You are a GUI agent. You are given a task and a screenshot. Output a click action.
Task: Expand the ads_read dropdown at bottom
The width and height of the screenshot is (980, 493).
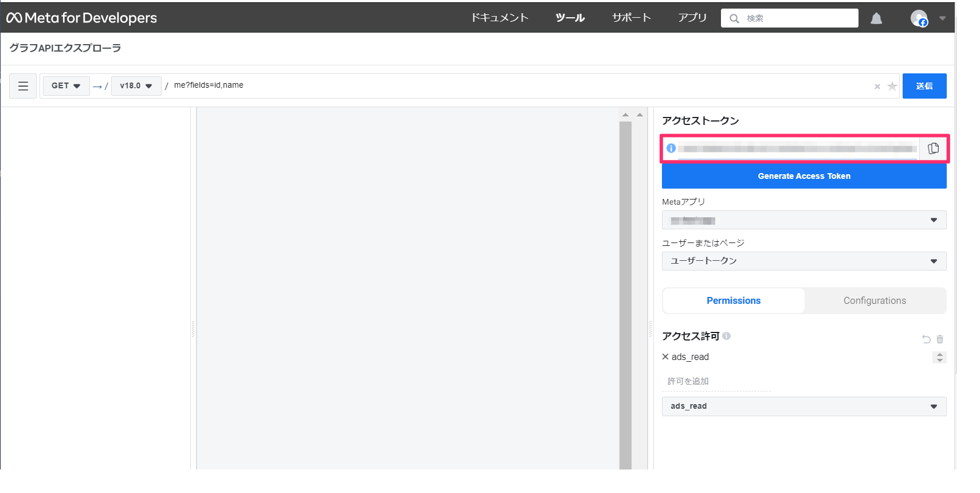pyautogui.click(x=804, y=406)
